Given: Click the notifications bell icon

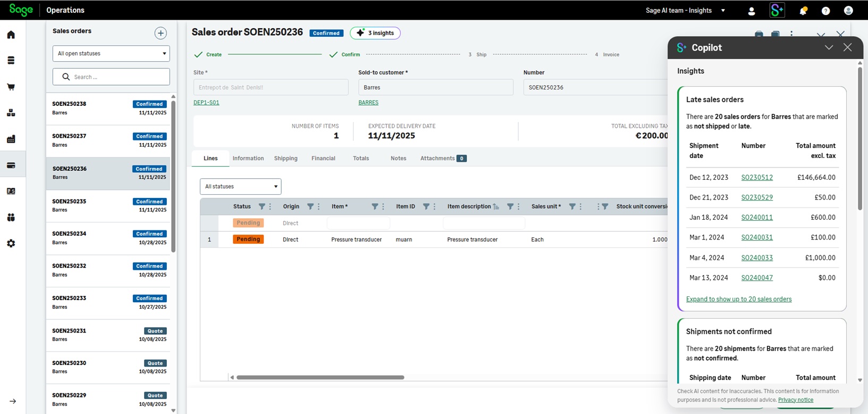Looking at the screenshot, I should point(803,11).
